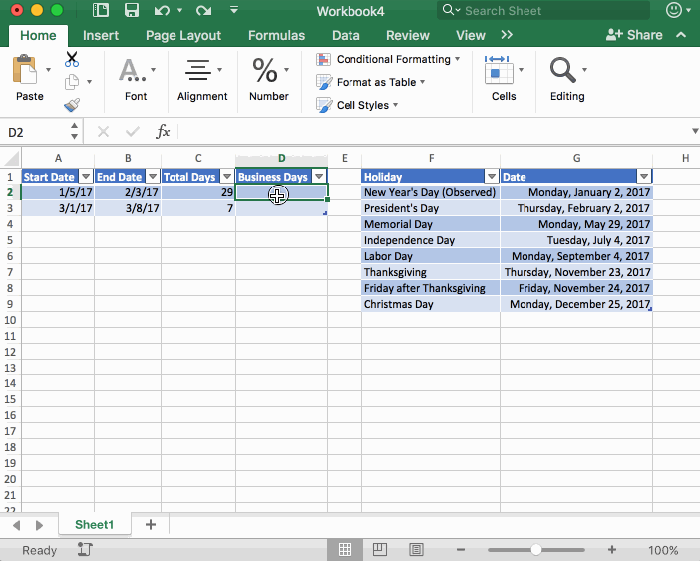Collapse the ribbon with chevron

coord(681,35)
